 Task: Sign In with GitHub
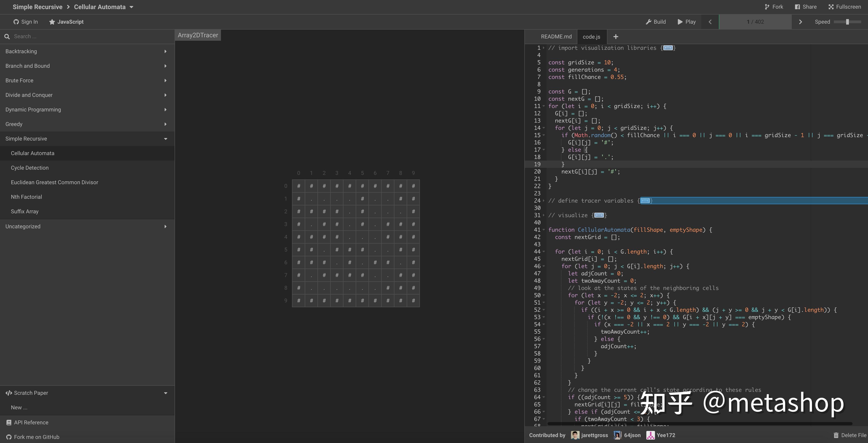click(x=26, y=22)
